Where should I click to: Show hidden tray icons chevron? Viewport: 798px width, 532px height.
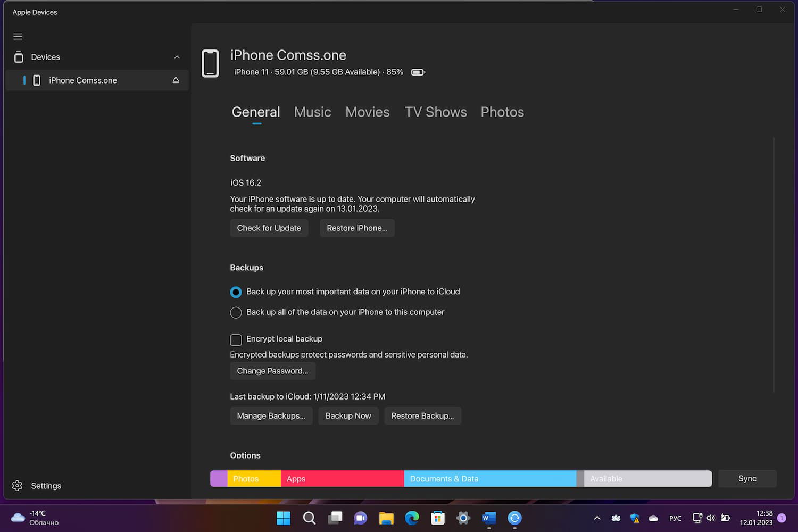click(x=597, y=518)
